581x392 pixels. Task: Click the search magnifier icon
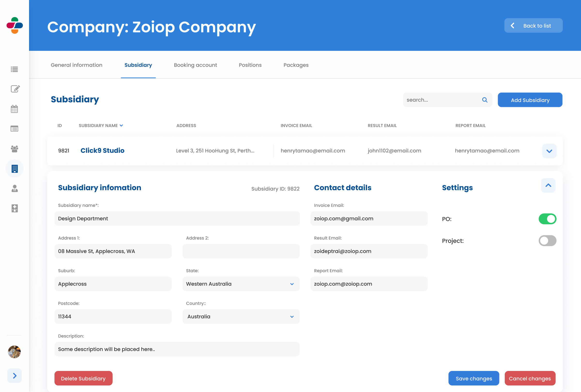pos(484,100)
